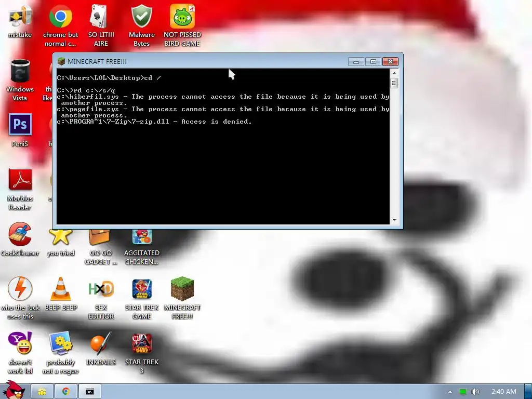Viewport: 532px width, 399px height.
Task: Select the 'SO LIT!!! AIRE' solitaire icon
Action: pos(101,25)
